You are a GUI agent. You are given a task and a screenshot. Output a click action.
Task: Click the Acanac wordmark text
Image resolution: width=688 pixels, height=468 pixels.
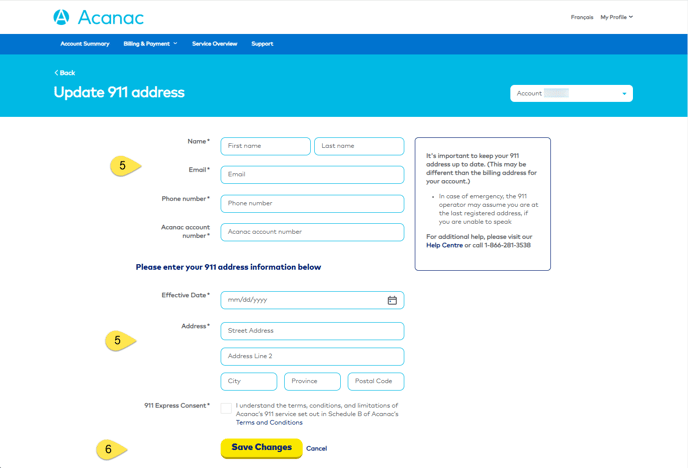coord(111,18)
